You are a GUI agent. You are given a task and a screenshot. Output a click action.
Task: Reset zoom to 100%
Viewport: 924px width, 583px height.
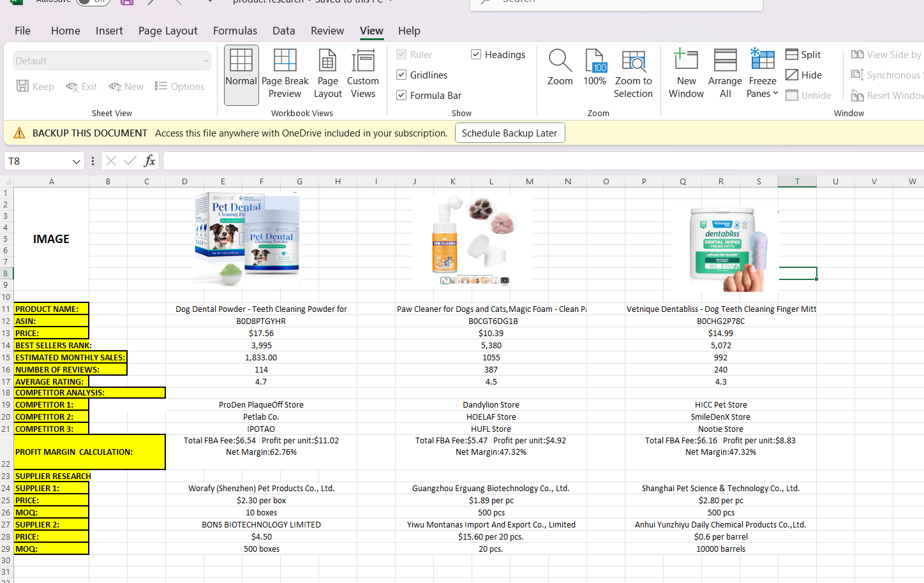click(x=595, y=68)
